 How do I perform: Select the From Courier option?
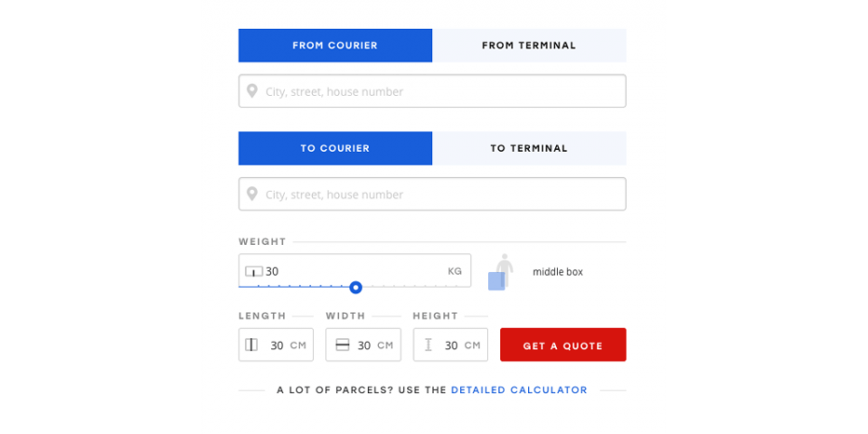coord(335,45)
